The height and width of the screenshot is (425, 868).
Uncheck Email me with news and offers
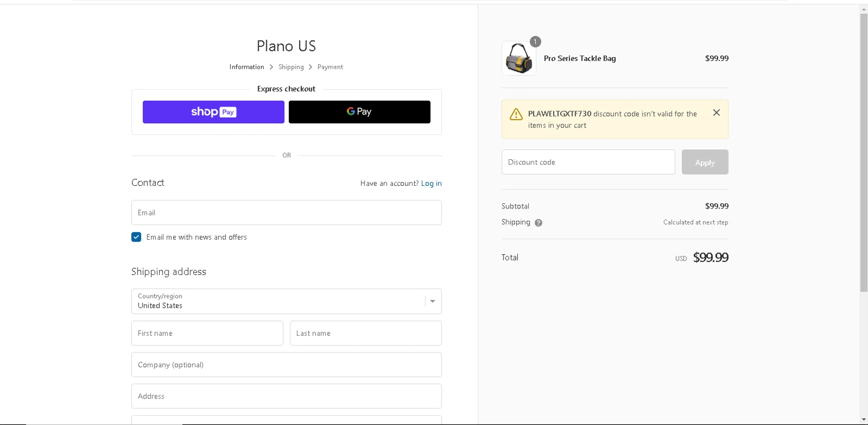pyautogui.click(x=136, y=237)
